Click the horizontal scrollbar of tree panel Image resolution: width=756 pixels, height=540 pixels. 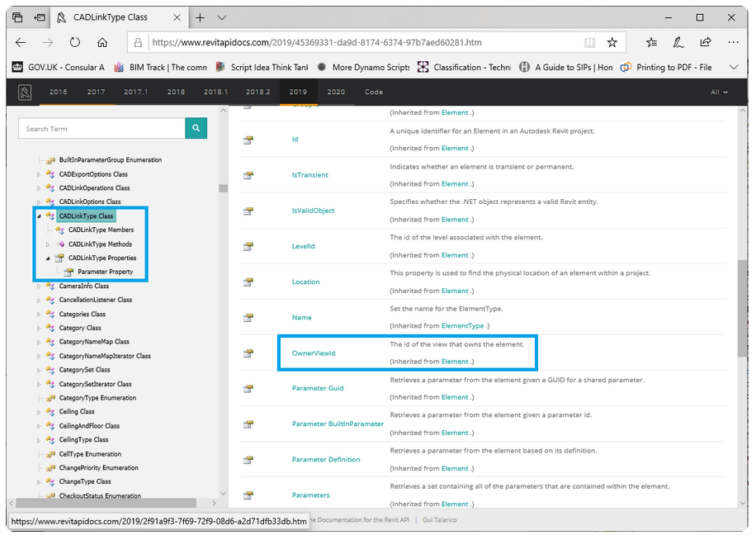click(x=106, y=503)
